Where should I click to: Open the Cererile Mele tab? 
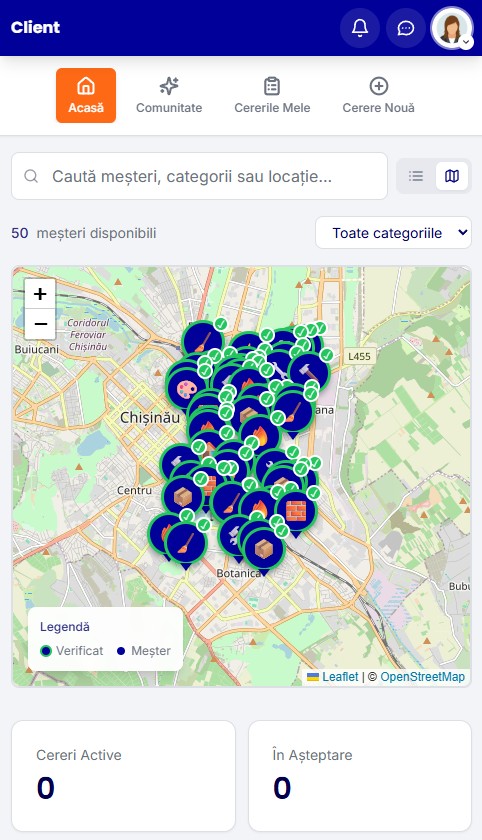point(272,95)
